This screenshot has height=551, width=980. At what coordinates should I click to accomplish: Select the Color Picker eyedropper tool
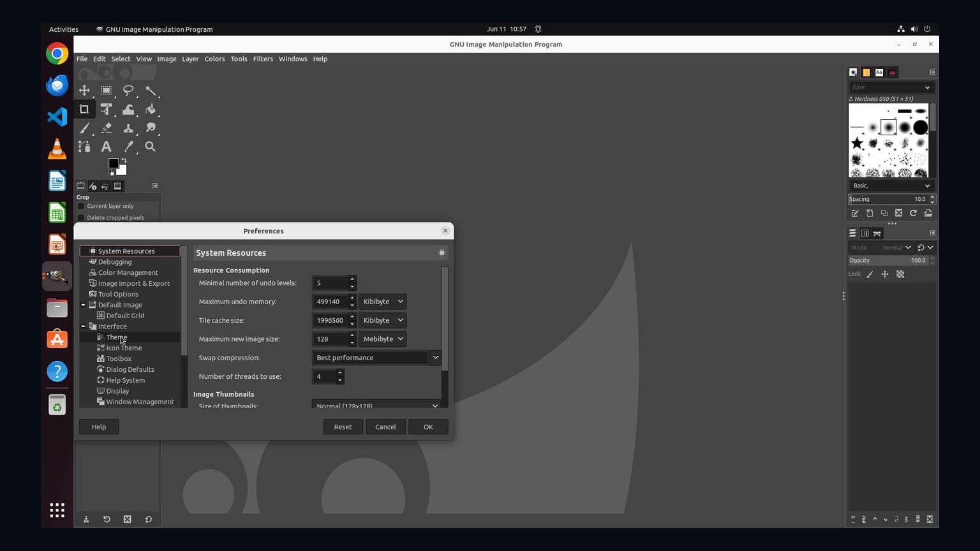pyautogui.click(x=128, y=147)
